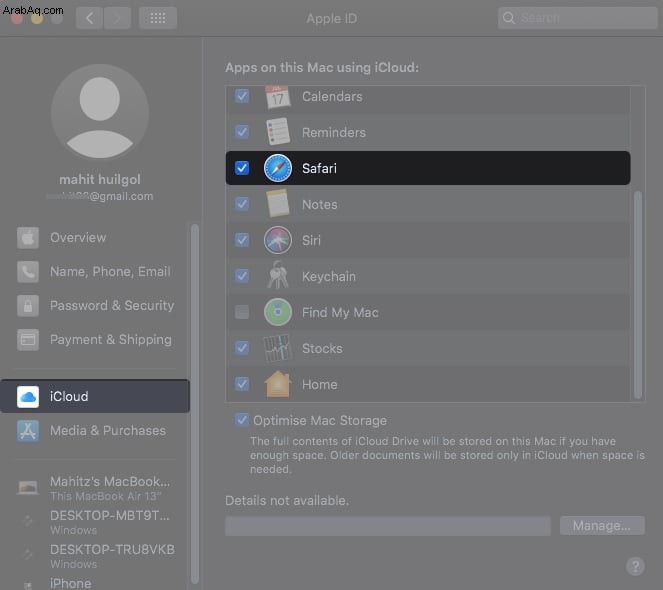Go back with the left arrow button

click(89, 18)
